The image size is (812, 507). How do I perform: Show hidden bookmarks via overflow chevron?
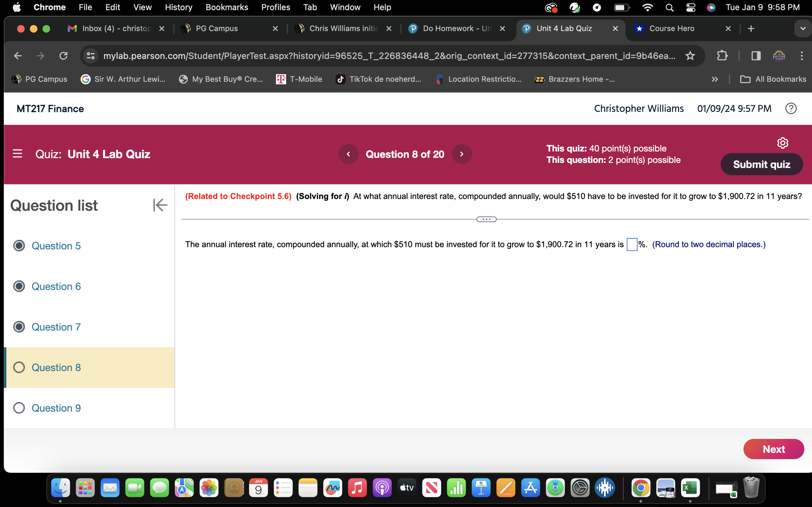715,79
